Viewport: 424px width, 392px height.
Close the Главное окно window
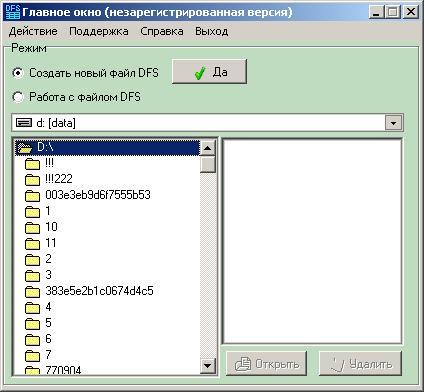(x=410, y=12)
